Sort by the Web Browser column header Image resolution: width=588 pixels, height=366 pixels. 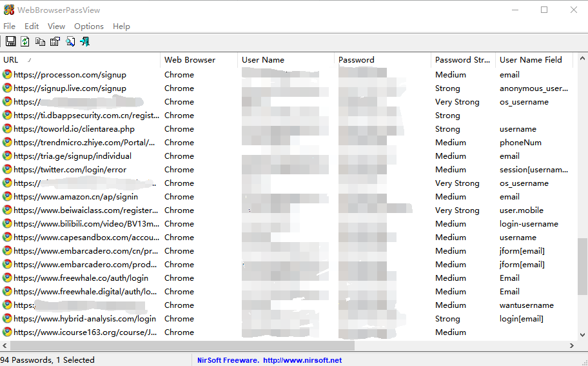pos(199,59)
